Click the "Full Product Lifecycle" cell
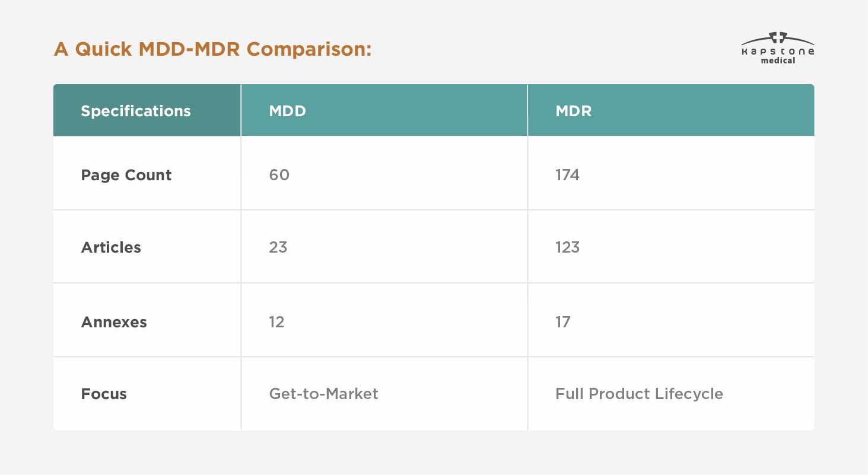 pos(639,394)
